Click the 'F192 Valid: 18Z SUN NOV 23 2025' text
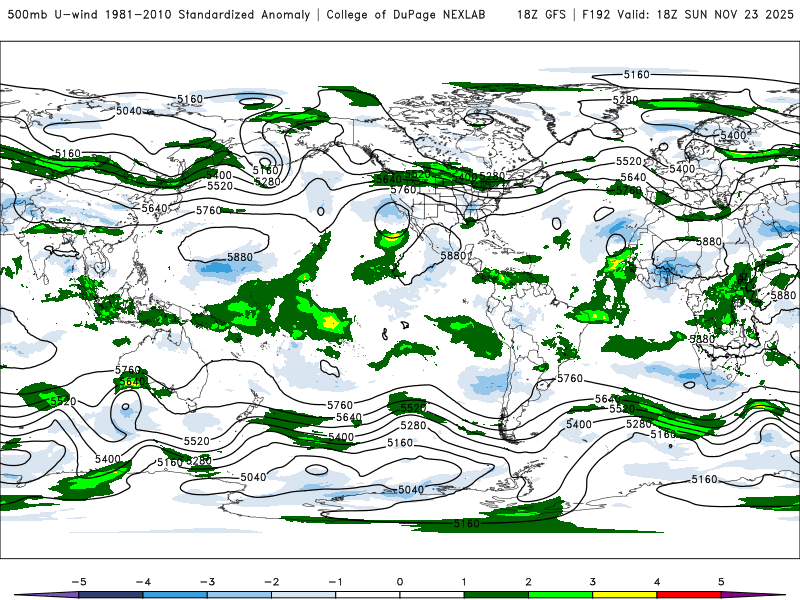Viewport: 800px width, 600px height. pos(687,15)
